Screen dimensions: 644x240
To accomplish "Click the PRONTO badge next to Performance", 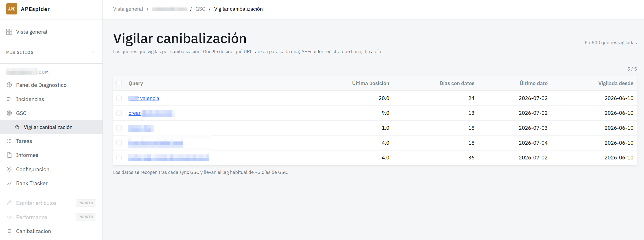I will click(86, 217).
